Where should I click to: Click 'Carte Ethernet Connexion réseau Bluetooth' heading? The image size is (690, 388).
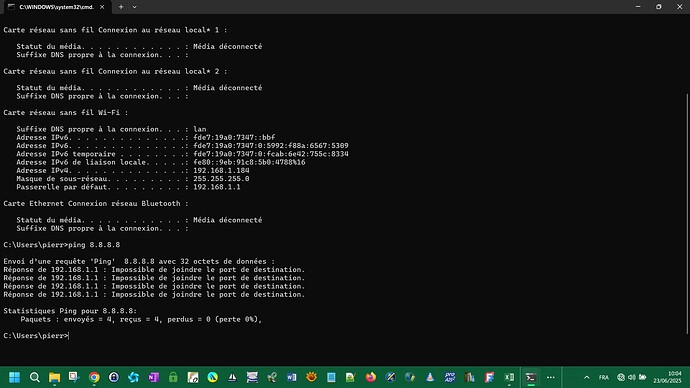coord(96,203)
